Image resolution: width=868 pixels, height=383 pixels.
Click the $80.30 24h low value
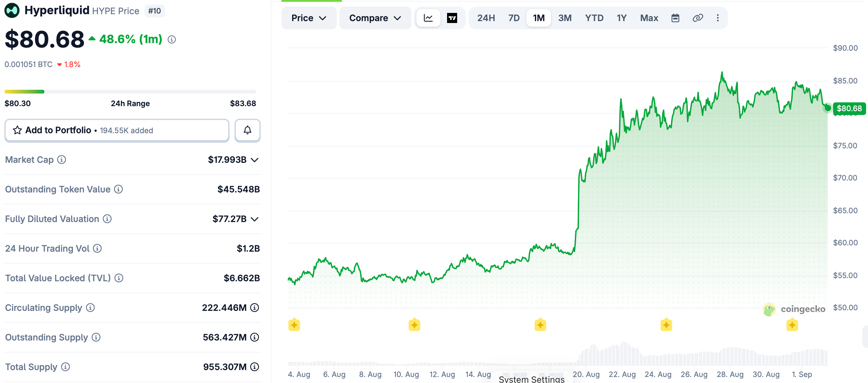tap(18, 104)
